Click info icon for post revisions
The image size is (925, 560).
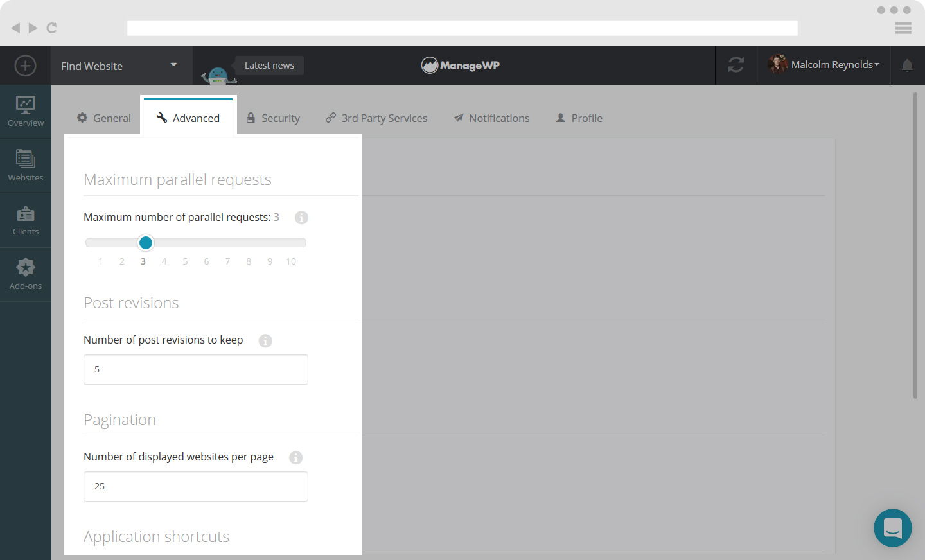[265, 341]
